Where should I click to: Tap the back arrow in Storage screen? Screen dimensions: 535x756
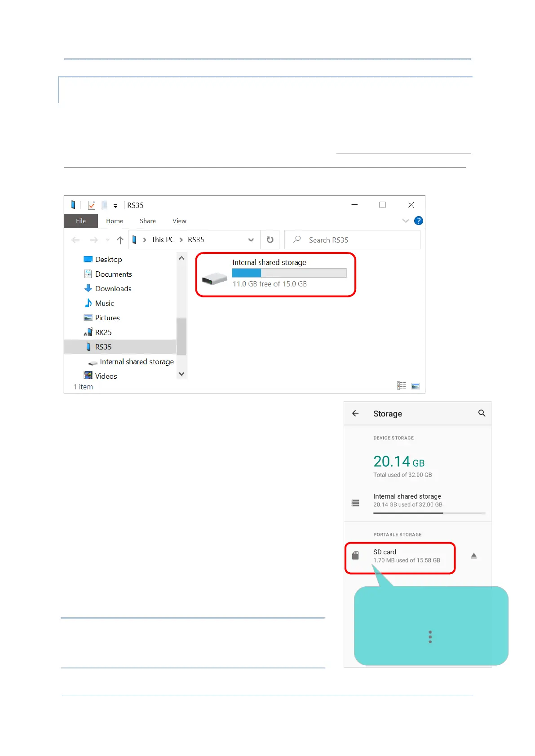(x=355, y=413)
